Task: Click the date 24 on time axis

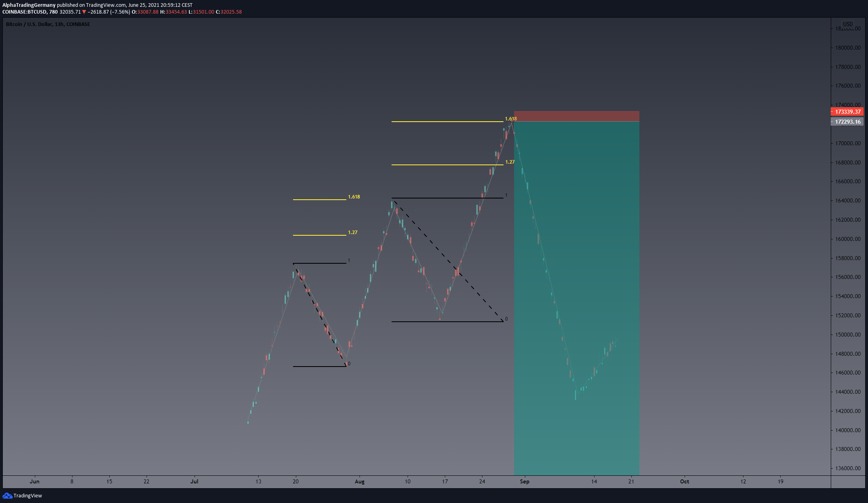Action: coord(482,481)
